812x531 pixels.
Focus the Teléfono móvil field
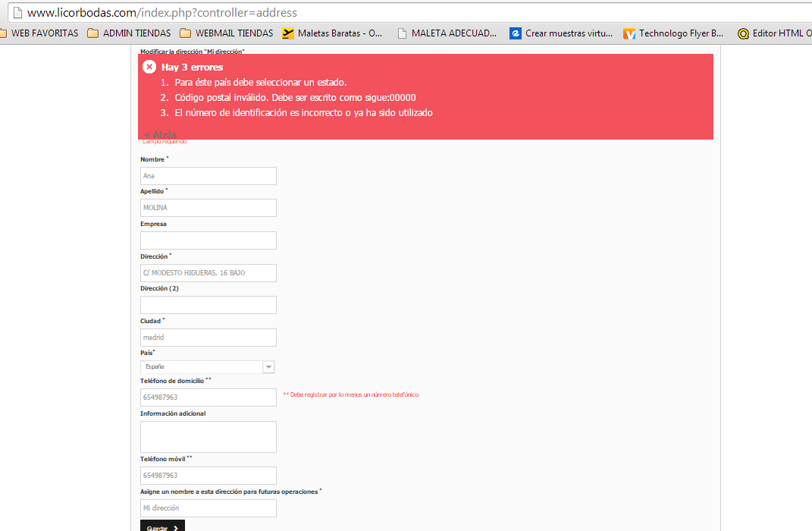click(x=208, y=476)
